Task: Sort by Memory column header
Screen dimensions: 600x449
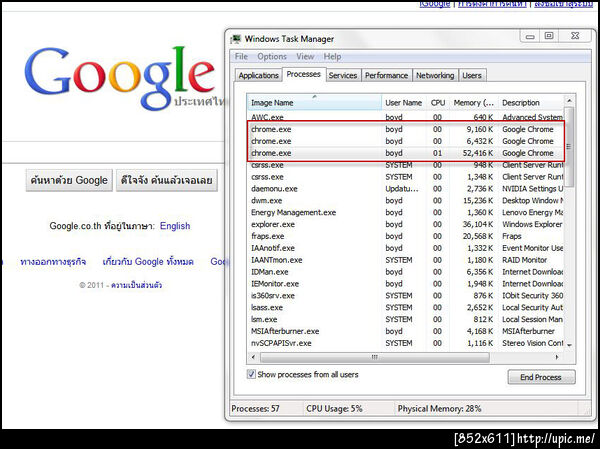Action: tap(474, 103)
